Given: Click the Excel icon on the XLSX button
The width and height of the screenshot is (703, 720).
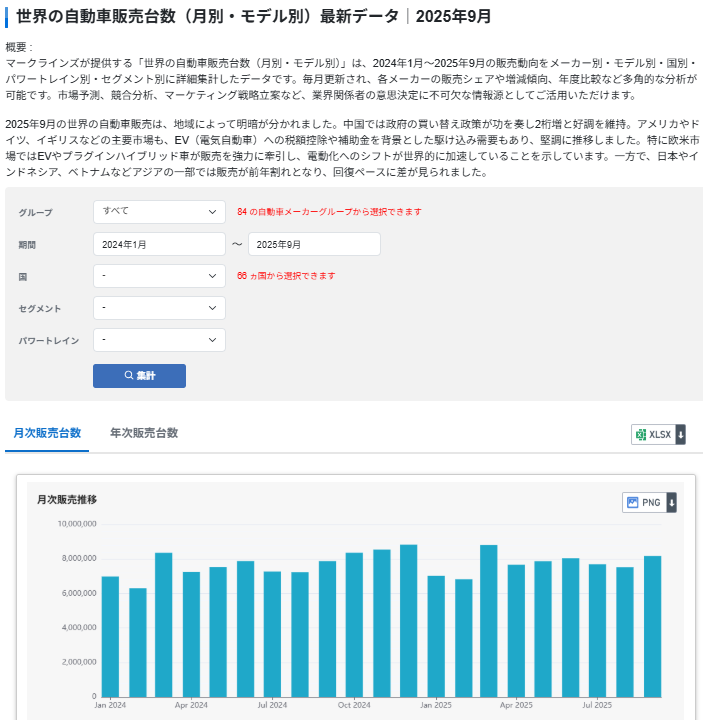Looking at the screenshot, I should coord(641,434).
